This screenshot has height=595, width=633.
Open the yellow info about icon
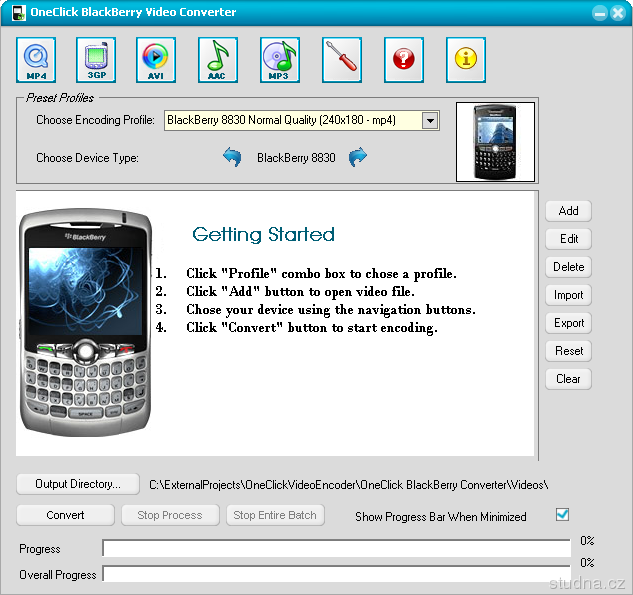point(466,60)
